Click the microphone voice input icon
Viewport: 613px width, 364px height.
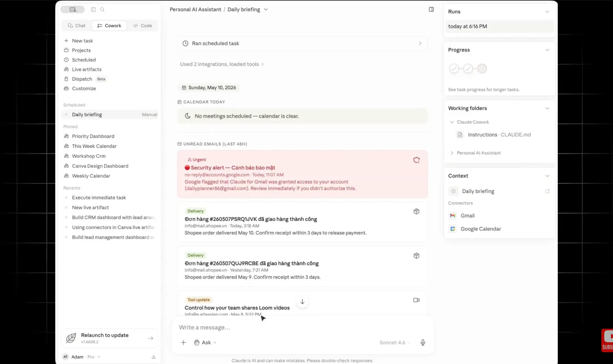click(423, 343)
